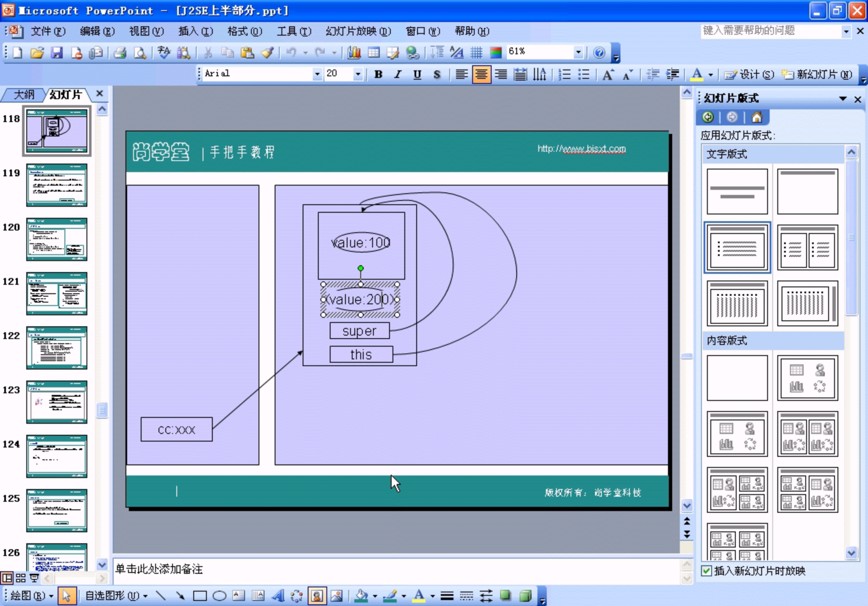Click the Save icon in the toolbar
This screenshot has height=606, width=868.
coord(57,53)
